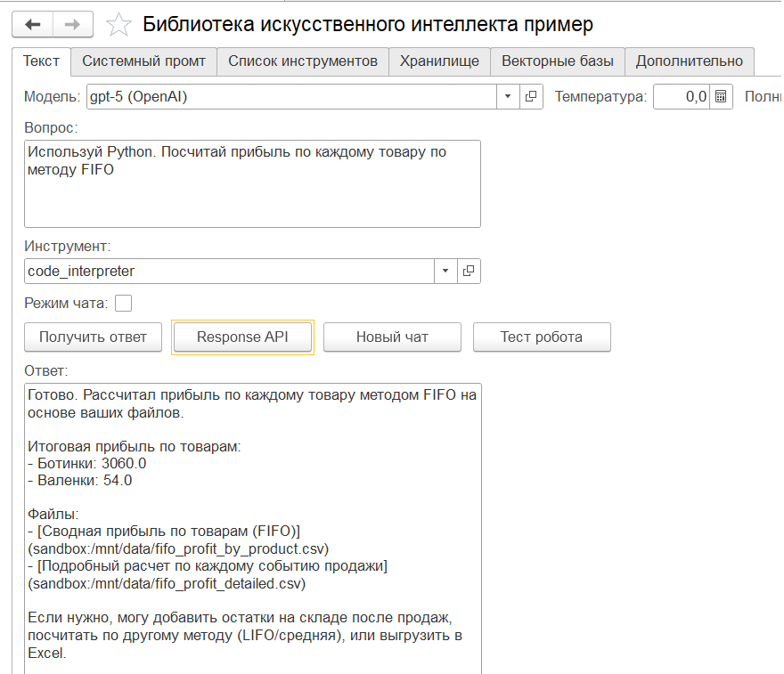This screenshot has height=674, width=784.
Task: Enable the Режим чата checkbox
Action: pos(122,303)
